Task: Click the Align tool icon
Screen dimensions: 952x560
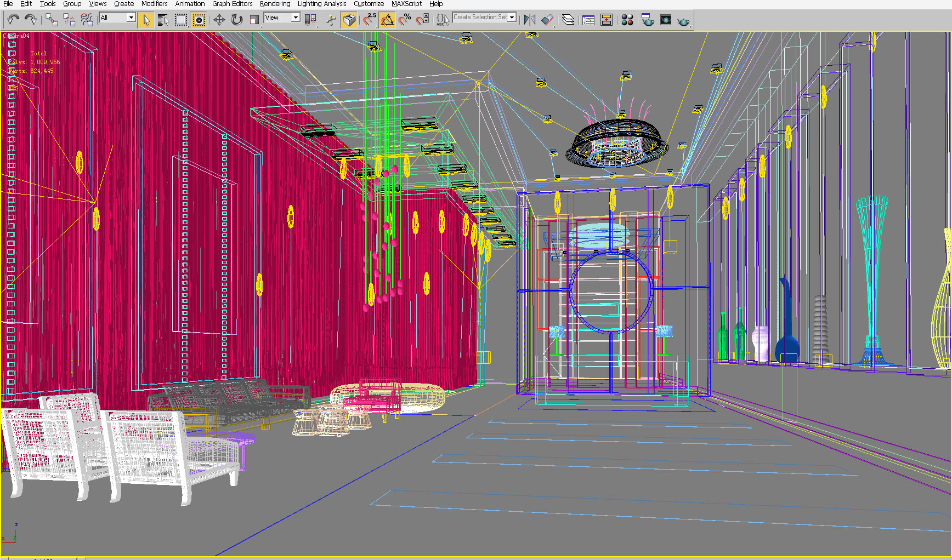Action: click(547, 20)
